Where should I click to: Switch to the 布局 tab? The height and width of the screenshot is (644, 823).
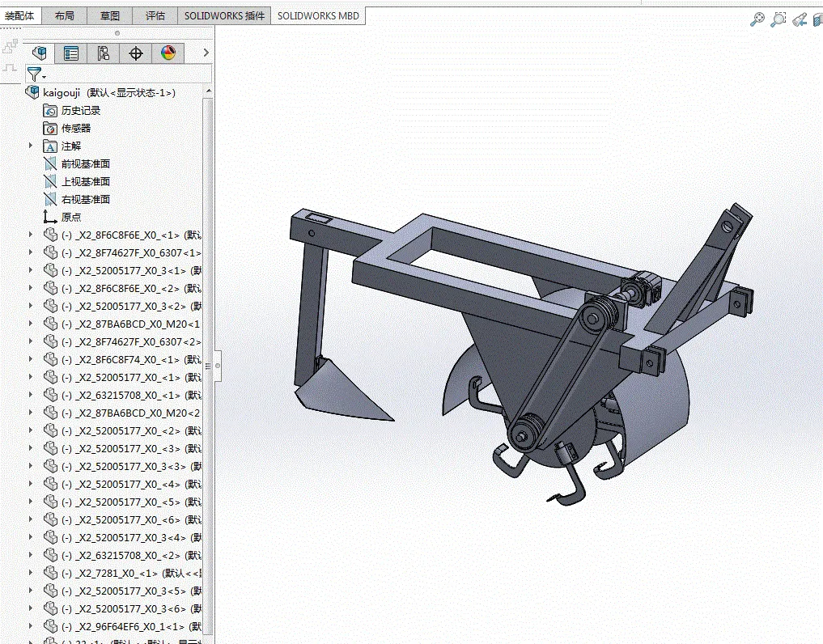tap(65, 15)
